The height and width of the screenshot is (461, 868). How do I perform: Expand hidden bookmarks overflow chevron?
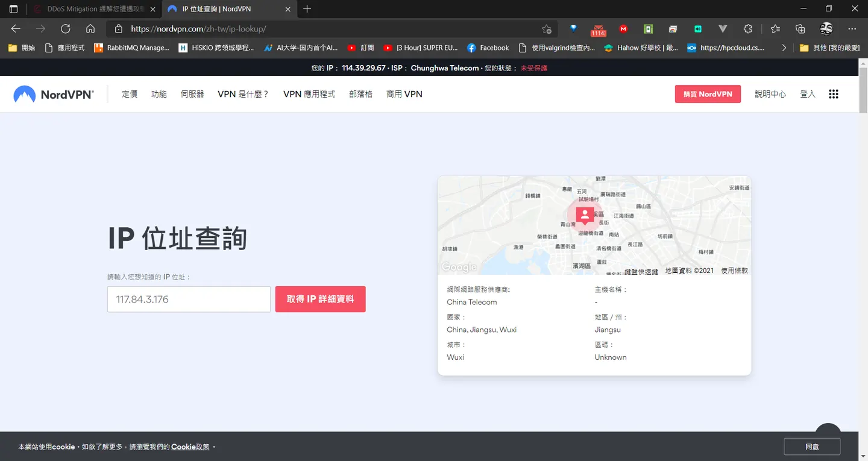(784, 48)
